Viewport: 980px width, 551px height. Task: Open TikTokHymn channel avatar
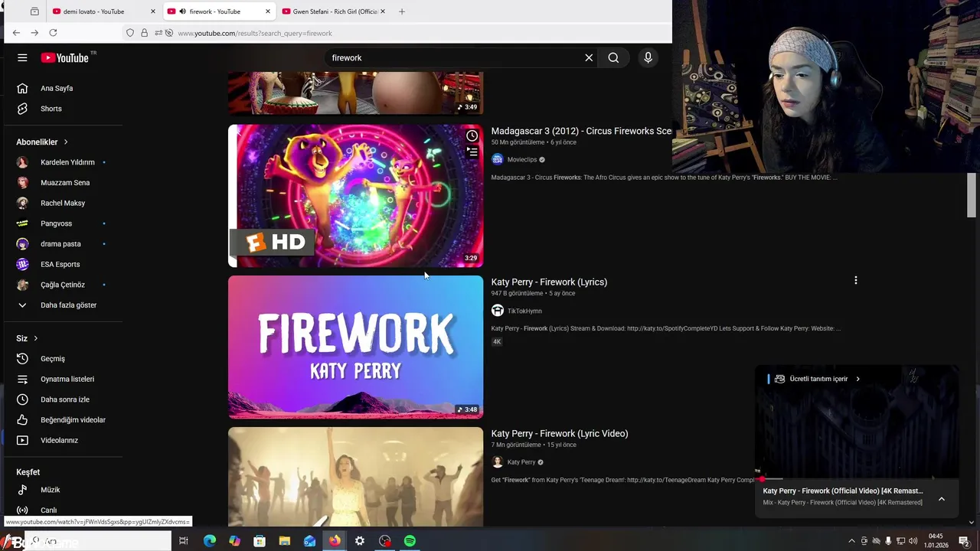(498, 311)
